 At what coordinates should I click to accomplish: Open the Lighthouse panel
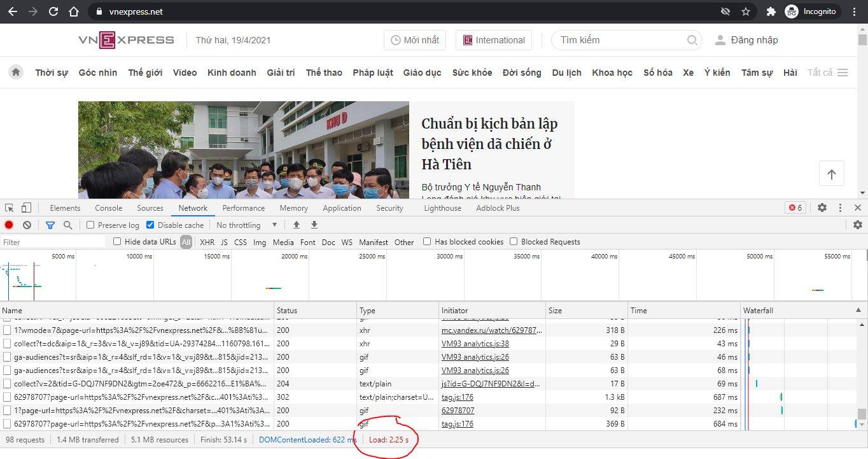(442, 208)
